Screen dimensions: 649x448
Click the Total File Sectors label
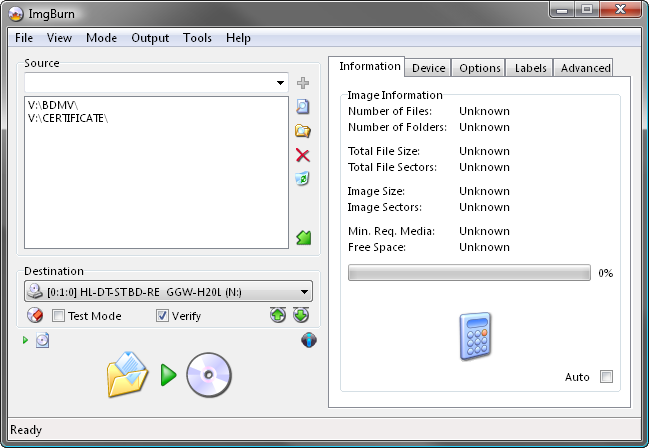(x=392, y=167)
